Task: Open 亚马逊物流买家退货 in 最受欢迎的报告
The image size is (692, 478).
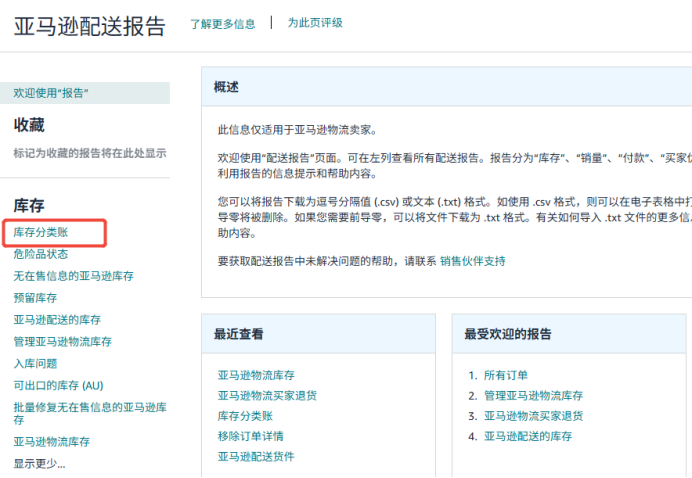Action: (533, 416)
